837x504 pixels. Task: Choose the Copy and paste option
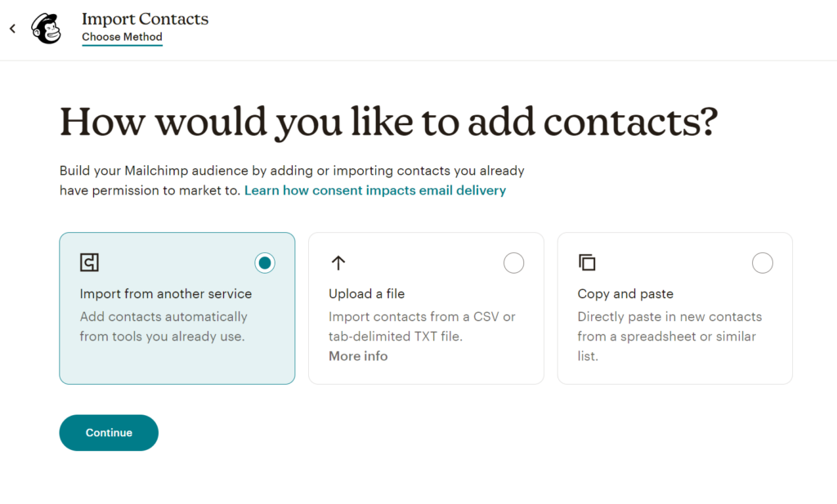pos(762,263)
